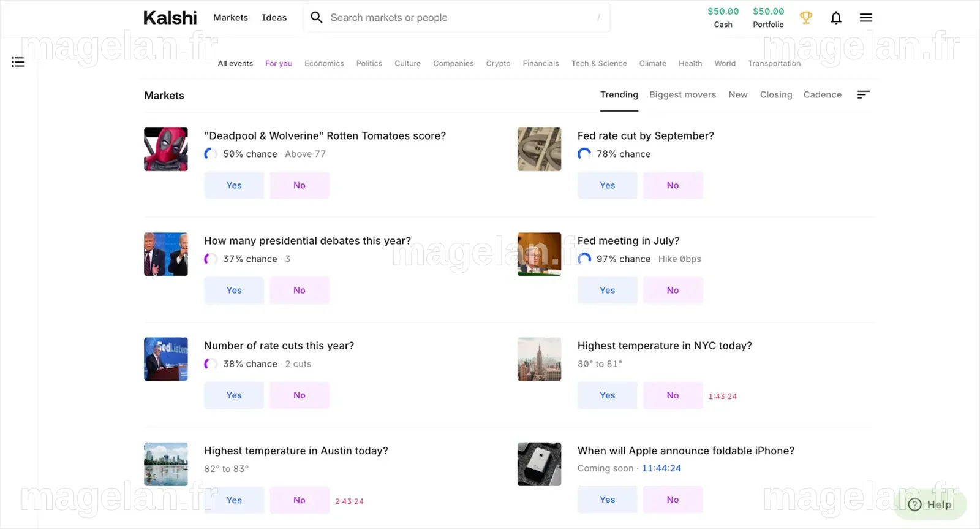Buy No on Fed rate cut by September

pos(673,185)
